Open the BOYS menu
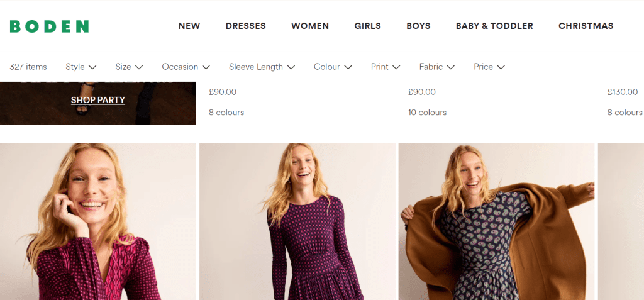 pyautogui.click(x=418, y=26)
